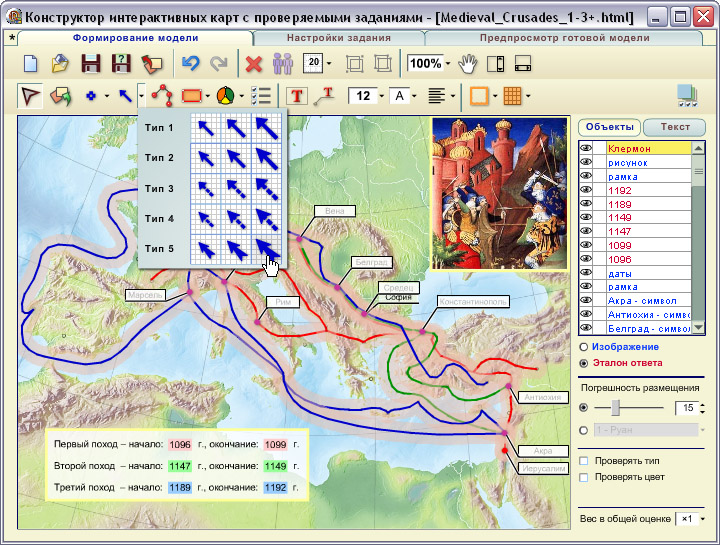Image resolution: width=720 pixels, height=545 pixels.
Task: Open the zoom 100% dropdown
Action: (448, 64)
